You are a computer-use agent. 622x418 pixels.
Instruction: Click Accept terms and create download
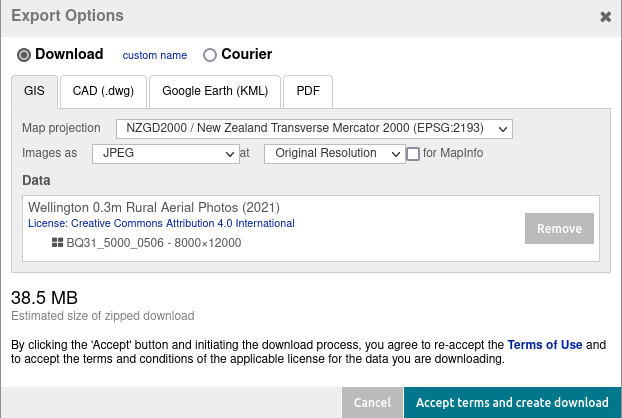[512, 402]
